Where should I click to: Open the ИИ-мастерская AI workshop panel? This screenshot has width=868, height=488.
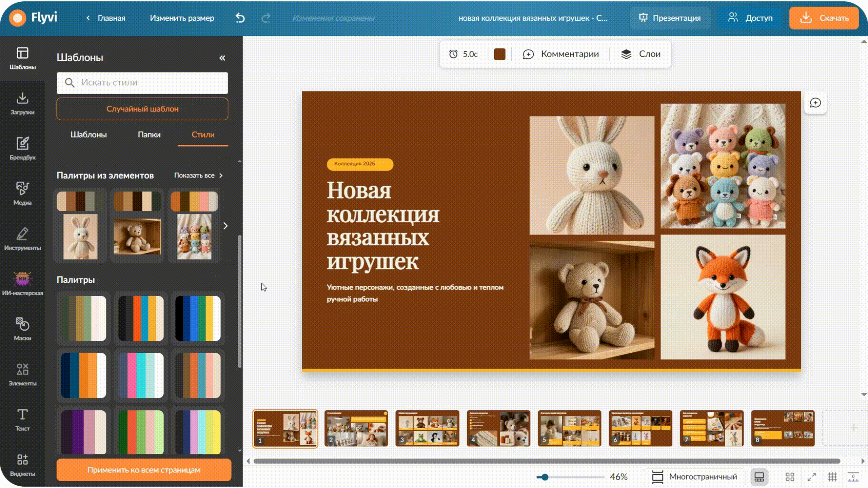click(x=22, y=284)
